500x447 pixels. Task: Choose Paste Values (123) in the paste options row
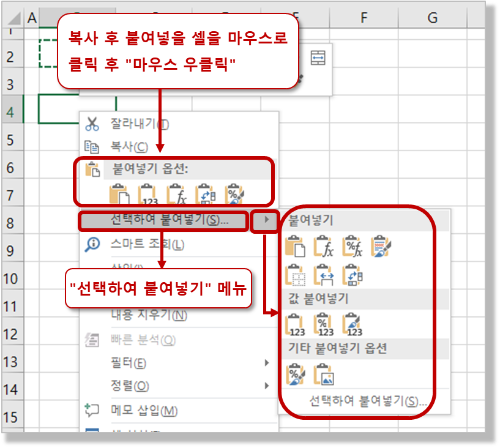point(148,194)
